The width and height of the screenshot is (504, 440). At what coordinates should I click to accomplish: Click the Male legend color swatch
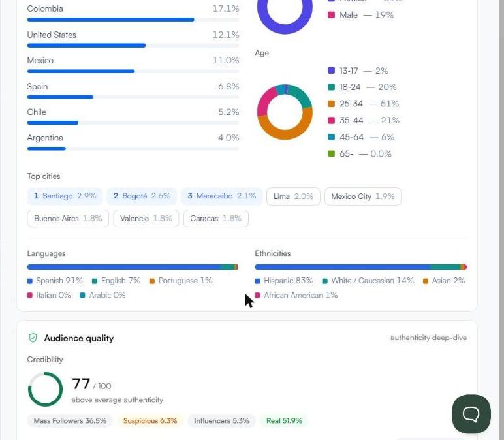[x=331, y=15]
